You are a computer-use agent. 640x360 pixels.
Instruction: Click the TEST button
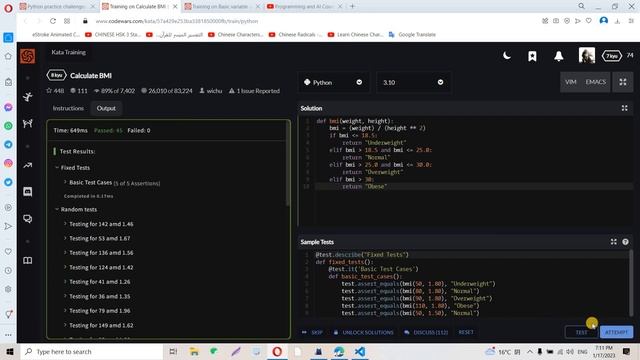click(x=582, y=332)
